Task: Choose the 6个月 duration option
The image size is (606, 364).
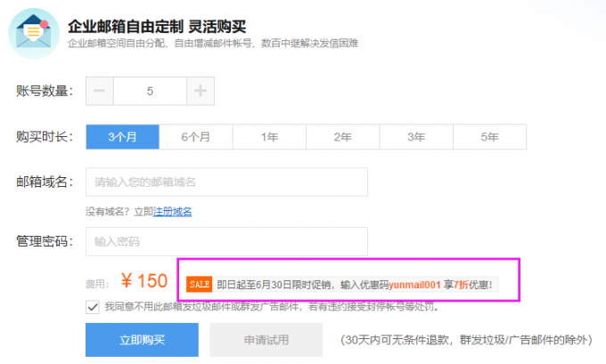Action: [x=196, y=137]
